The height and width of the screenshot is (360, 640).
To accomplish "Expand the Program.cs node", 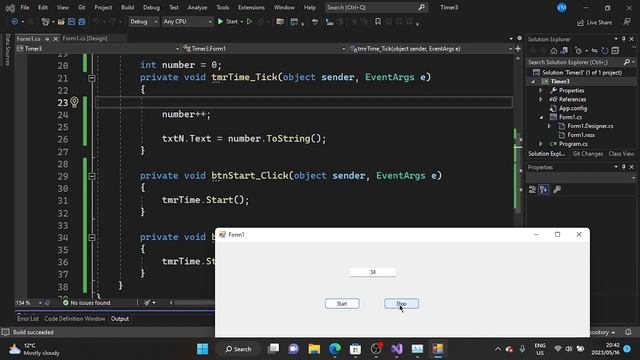I will (541, 144).
